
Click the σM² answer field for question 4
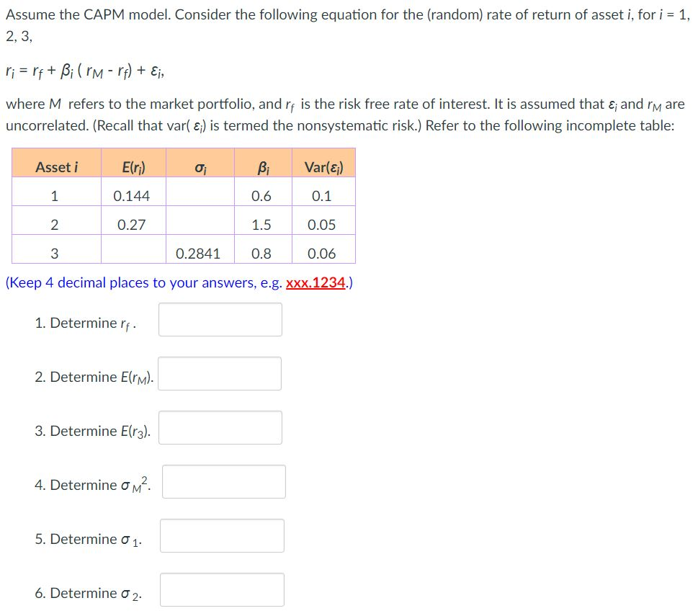pyautogui.click(x=224, y=481)
